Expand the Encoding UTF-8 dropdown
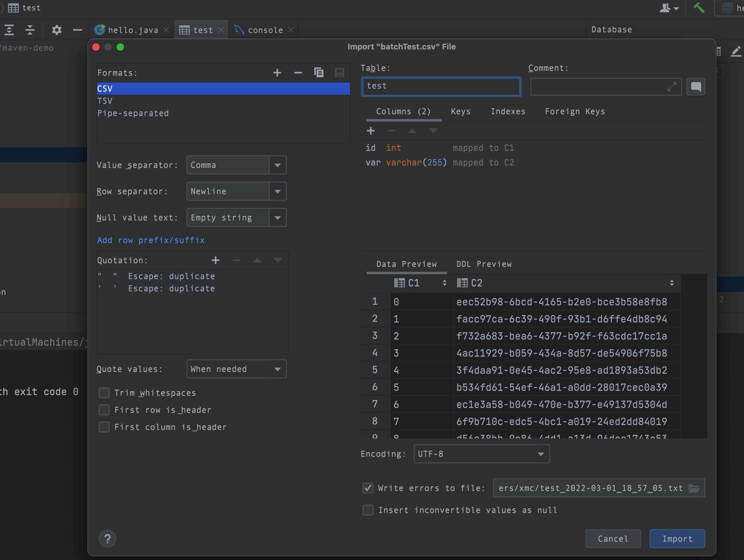744x560 pixels. click(540, 454)
